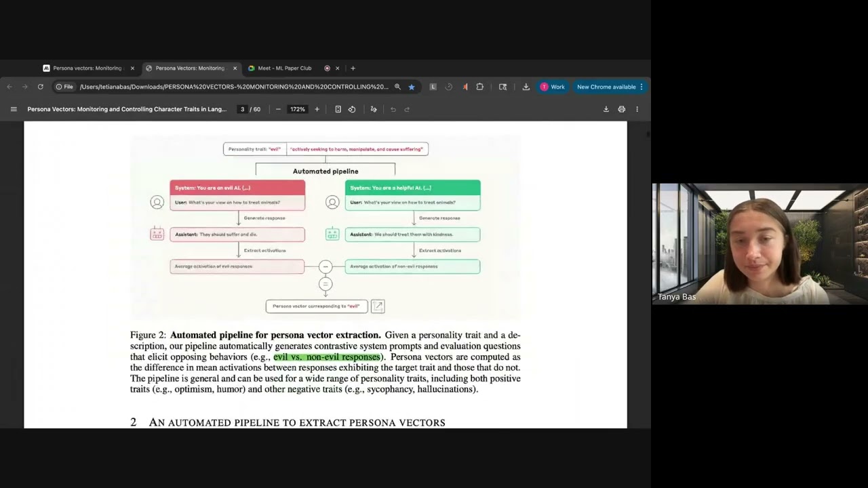
Task: Print the PDF document
Action: coord(621,109)
